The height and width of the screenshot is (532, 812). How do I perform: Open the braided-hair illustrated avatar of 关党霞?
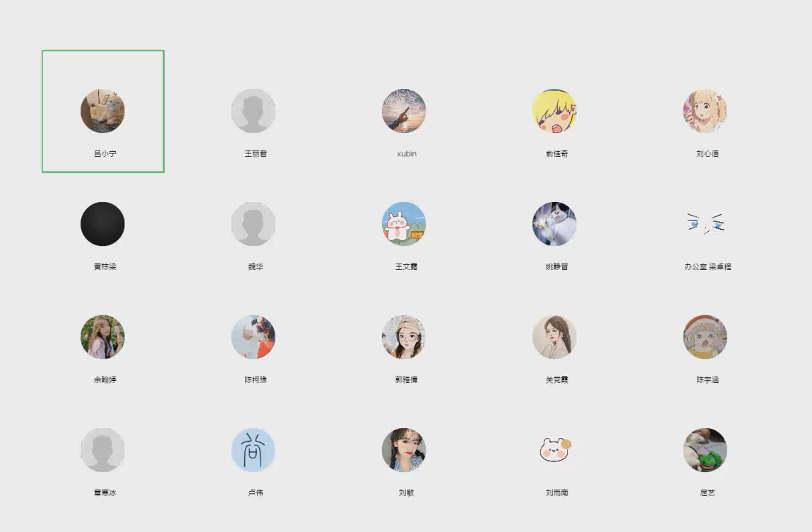(554, 337)
